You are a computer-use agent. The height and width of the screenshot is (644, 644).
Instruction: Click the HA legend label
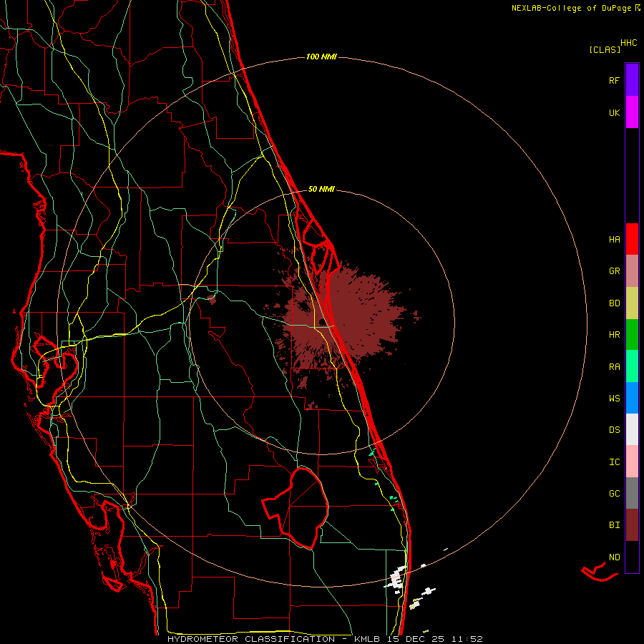pos(614,240)
